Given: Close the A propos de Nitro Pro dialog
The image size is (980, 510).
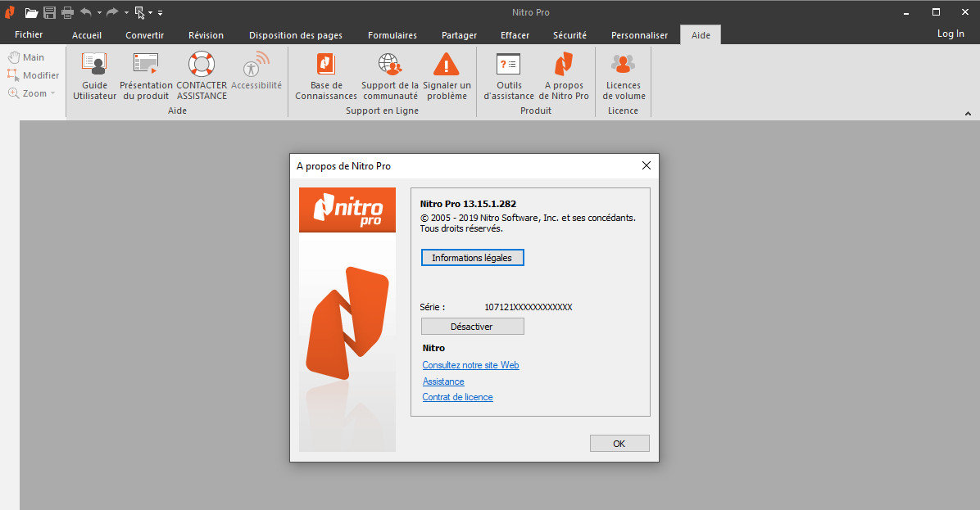Looking at the screenshot, I should 647,165.
